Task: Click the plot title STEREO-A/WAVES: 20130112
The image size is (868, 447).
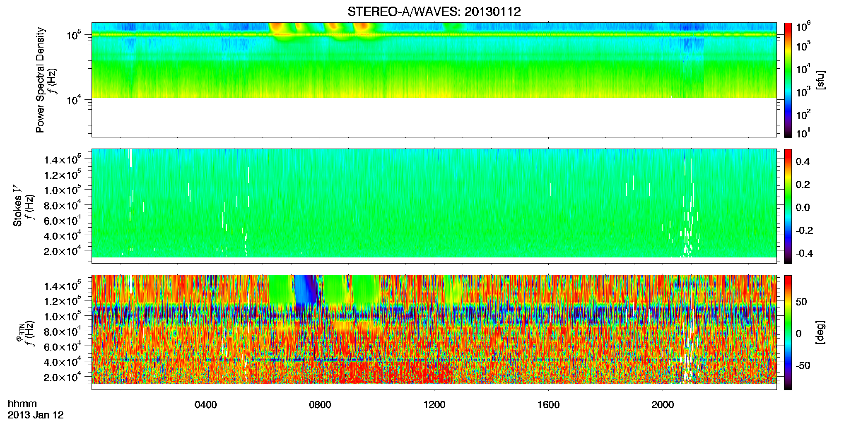Action: tap(434, 12)
